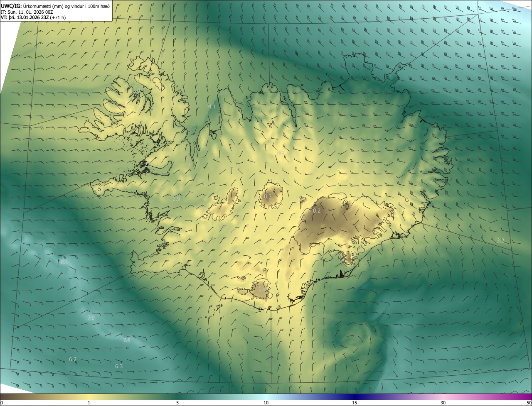Click the 6.3 value near the bottom-left corner
This screenshot has height=406, width=532.
click(119, 366)
